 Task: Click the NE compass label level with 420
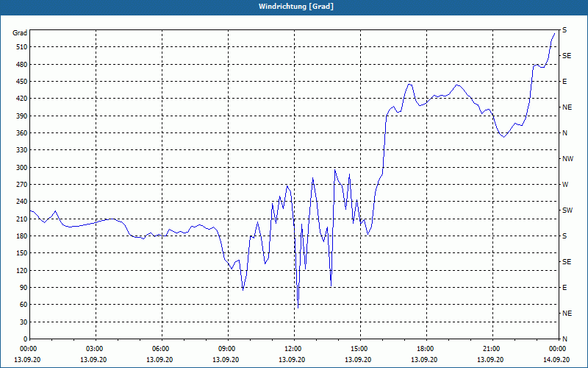pos(567,107)
